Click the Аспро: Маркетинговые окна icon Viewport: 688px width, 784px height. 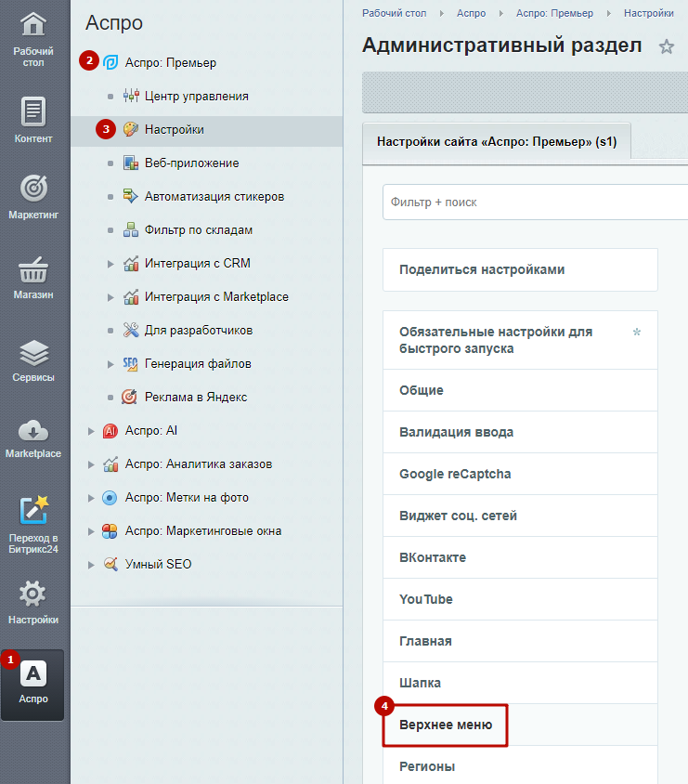(x=110, y=531)
